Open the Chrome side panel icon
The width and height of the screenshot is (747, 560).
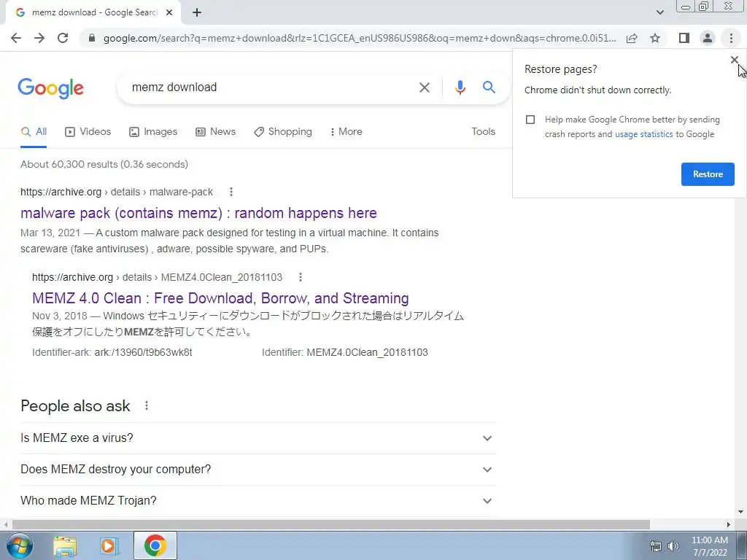(x=684, y=38)
